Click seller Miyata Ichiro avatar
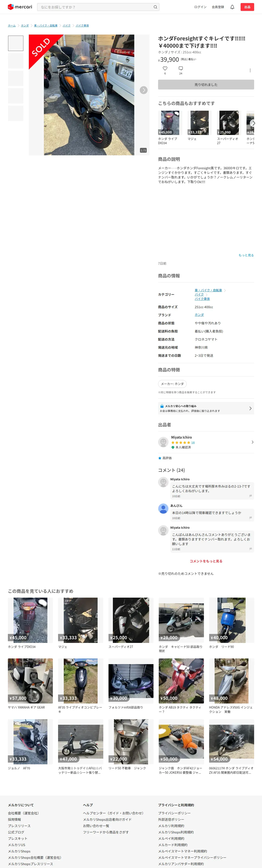 pos(163,442)
